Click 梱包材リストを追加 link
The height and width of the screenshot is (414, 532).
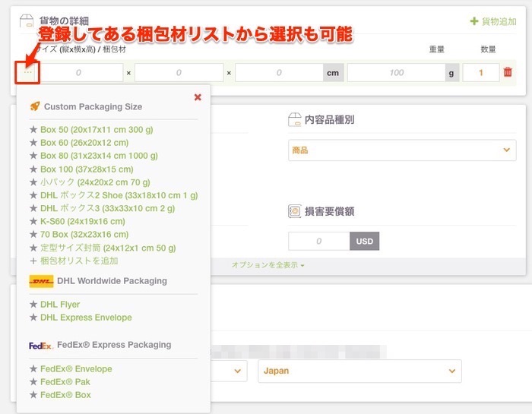78,261
